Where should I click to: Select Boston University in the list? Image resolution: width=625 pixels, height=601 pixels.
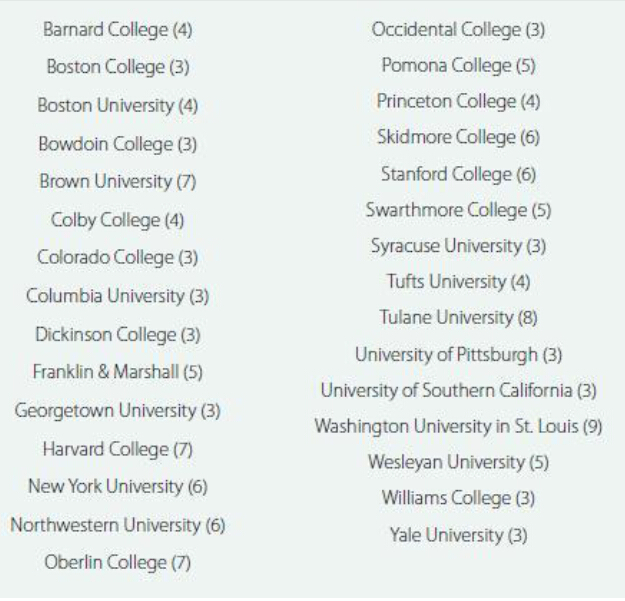point(117,106)
